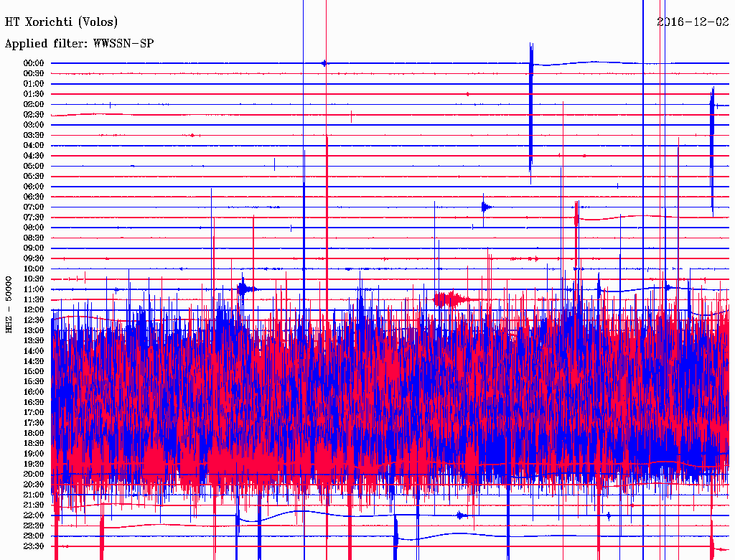Image resolution: width=735 pixels, height=560 pixels.
Task: Select the 23:30 time label
Action: (34, 546)
